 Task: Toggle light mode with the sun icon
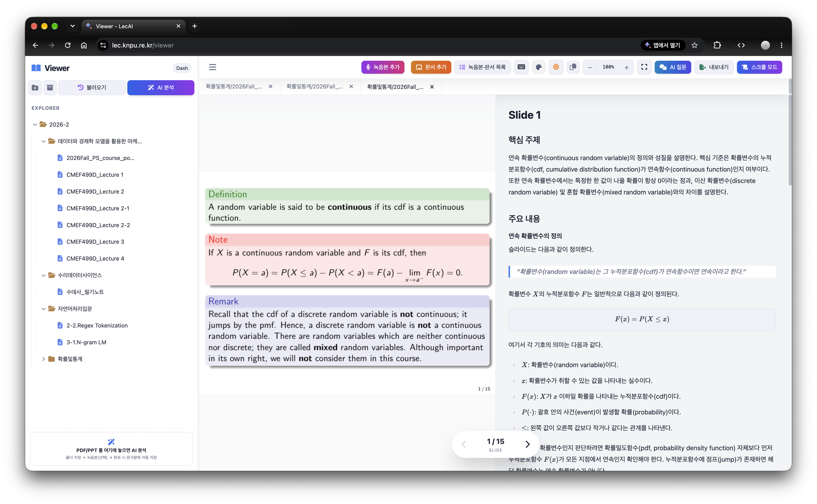pyautogui.click(x=556, y=67)
